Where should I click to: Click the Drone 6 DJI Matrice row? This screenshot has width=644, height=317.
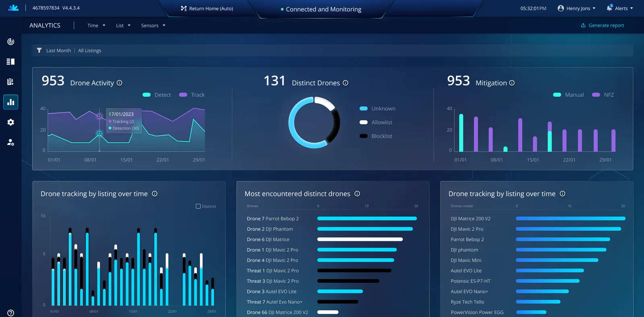[332, 239]
